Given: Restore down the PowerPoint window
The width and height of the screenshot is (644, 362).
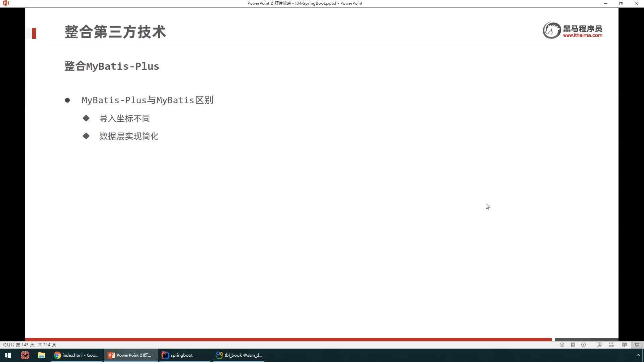Looking at the screenshot, I should pyautogui.click(x=621, y=3).
